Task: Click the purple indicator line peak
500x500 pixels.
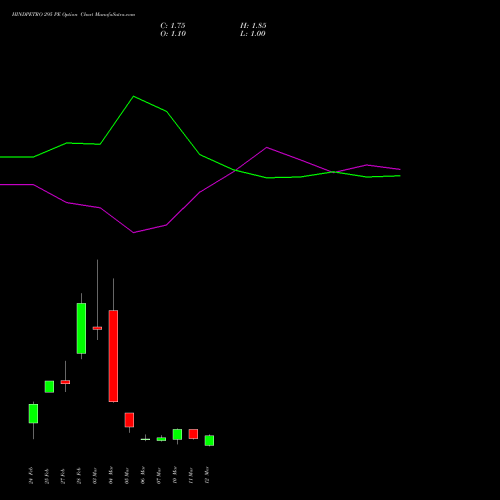Action: 267,147
